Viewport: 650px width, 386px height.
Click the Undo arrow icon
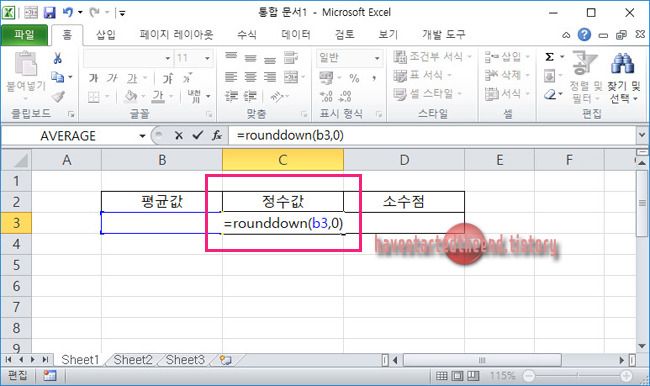(68, 12)
